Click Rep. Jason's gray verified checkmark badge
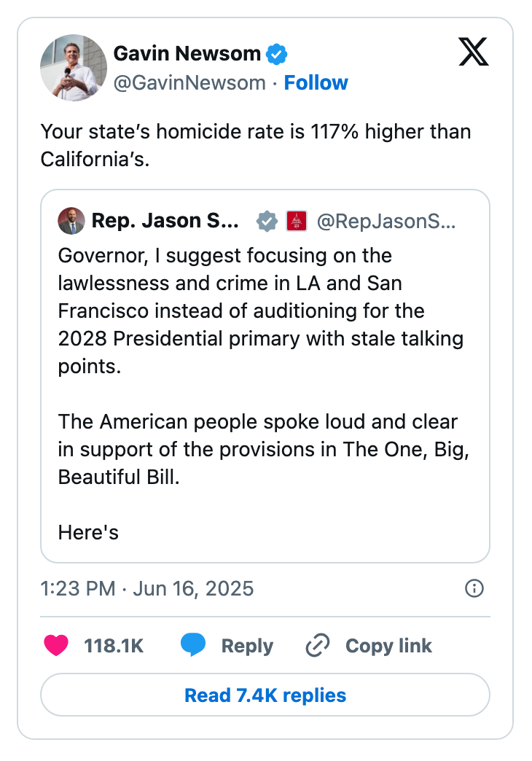Screen dimensions: 532x761 coord(266,221)
